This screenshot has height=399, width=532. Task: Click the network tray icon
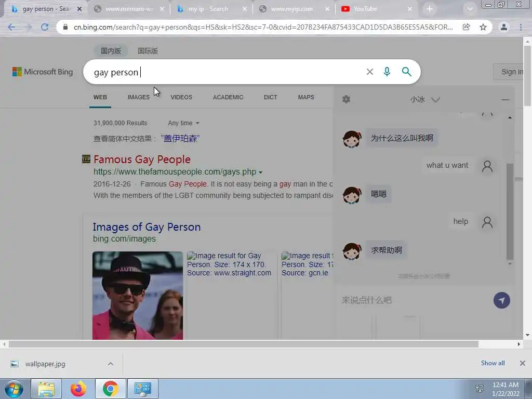tap(480, 389)
